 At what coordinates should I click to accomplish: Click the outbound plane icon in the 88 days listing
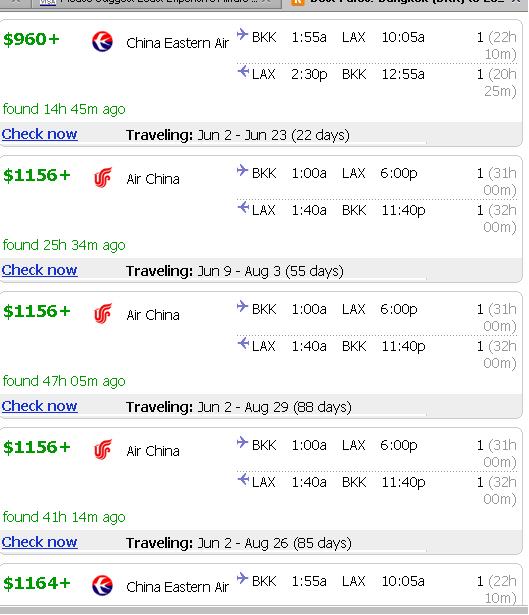(243, 306)
